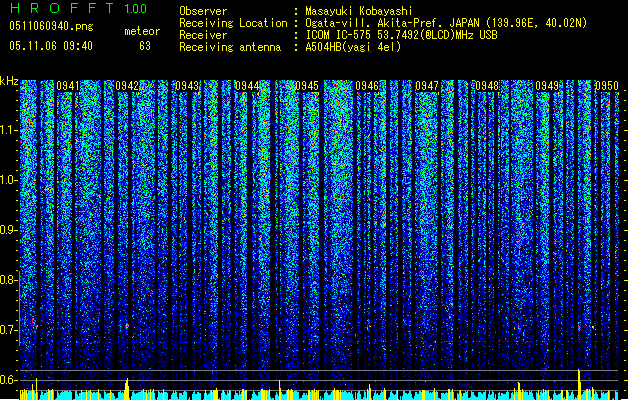Click the 0.7 kHz axis label
629x400 pixels.
(x=9, y=330)
